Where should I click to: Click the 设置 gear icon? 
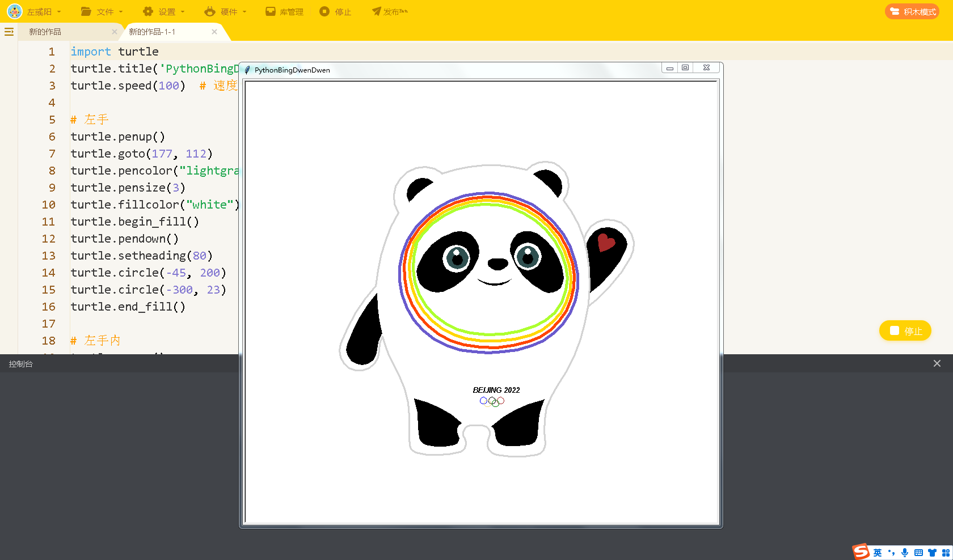[148, 11]
